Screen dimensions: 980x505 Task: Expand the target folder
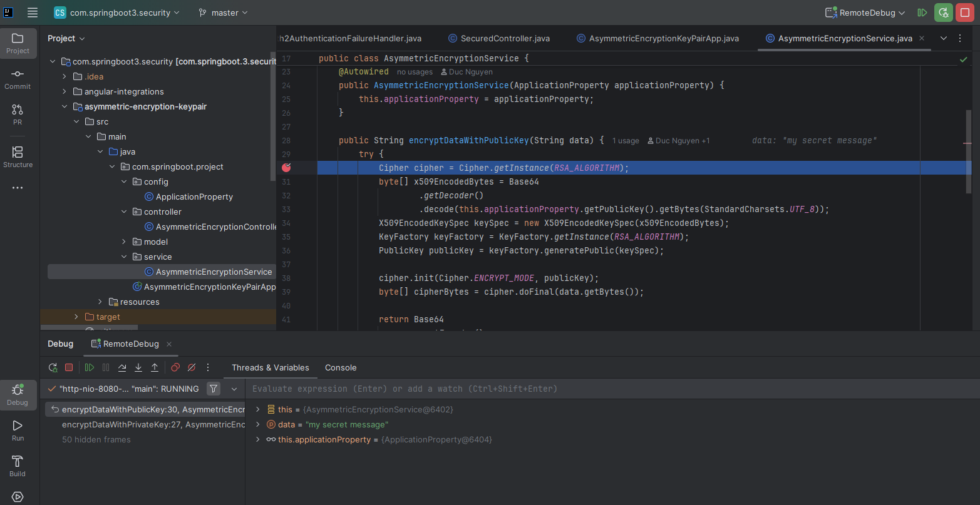tap(76, 317)
